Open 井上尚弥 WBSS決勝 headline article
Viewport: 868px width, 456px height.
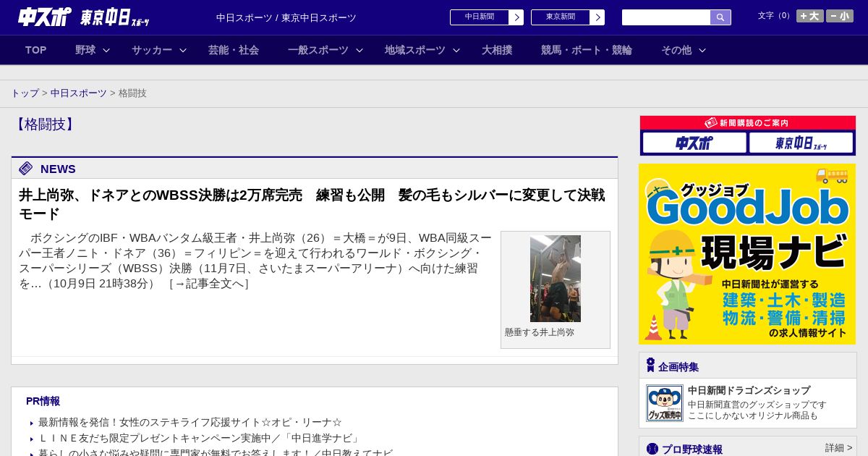coord(312,204)
